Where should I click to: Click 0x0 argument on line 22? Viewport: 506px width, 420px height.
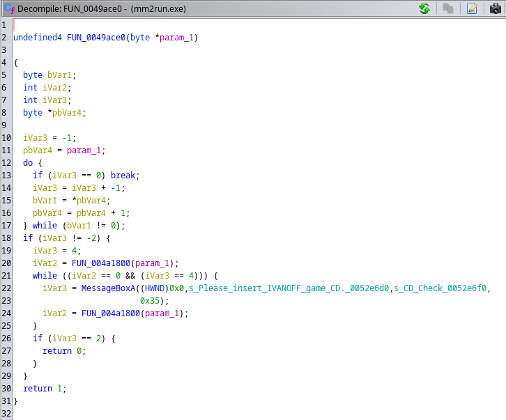click(x=176, y=288)
